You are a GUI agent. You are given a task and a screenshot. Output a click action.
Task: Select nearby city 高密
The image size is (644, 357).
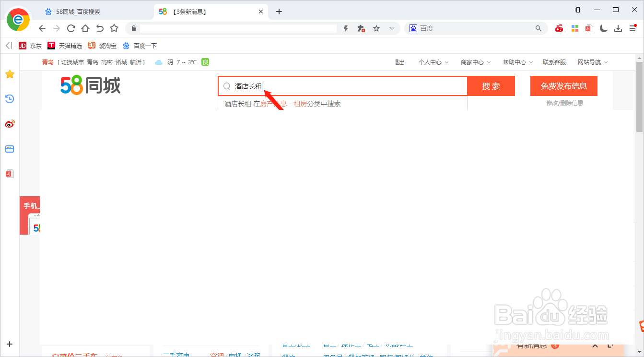[107, 62]
